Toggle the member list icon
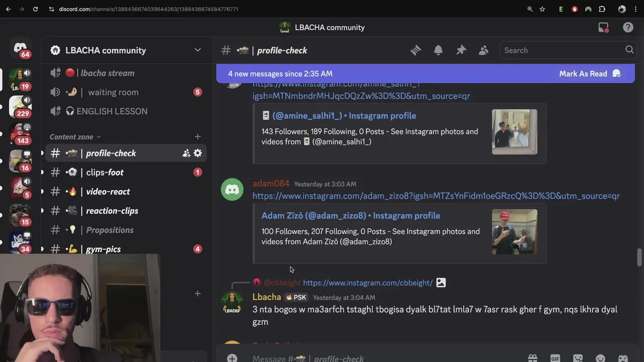This screenshot has width=644, height=362. click(484, 50)
